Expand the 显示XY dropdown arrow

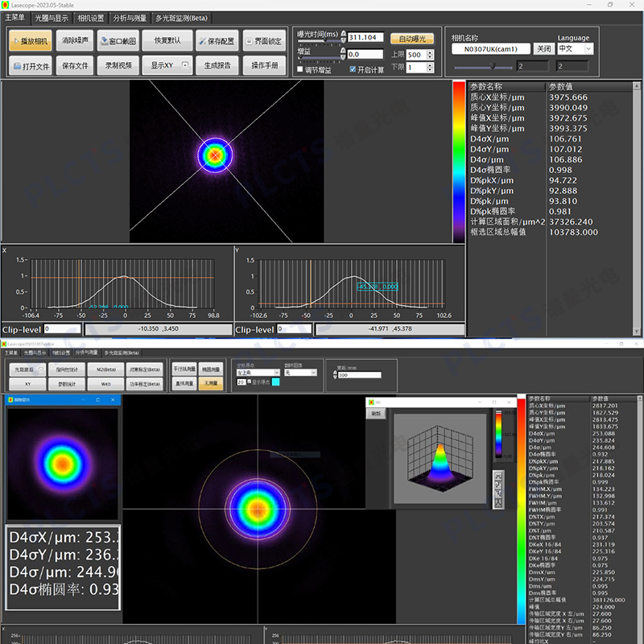pyautogui.click(x=185, y=65)
